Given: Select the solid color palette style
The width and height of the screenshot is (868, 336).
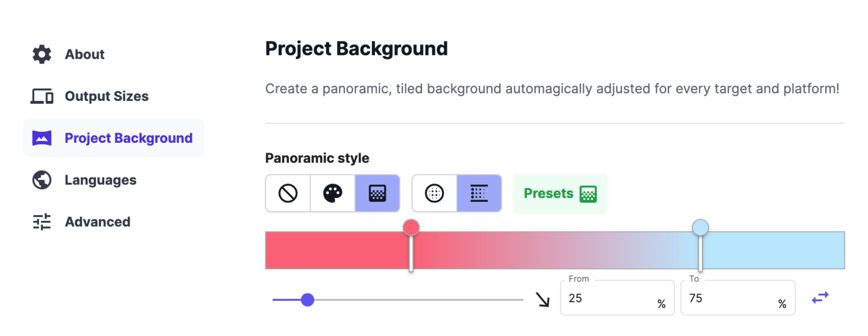Looking at the screenshot, I should point(333,193).
